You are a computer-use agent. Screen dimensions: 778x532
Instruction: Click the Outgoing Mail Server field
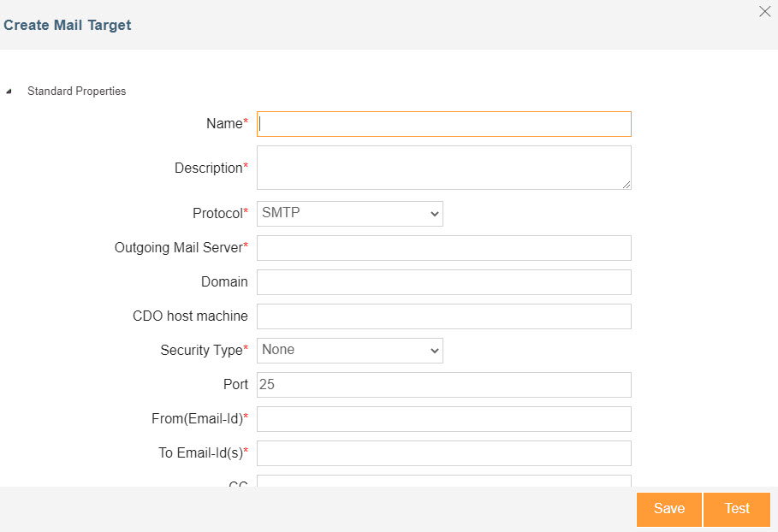click(443, 248)
